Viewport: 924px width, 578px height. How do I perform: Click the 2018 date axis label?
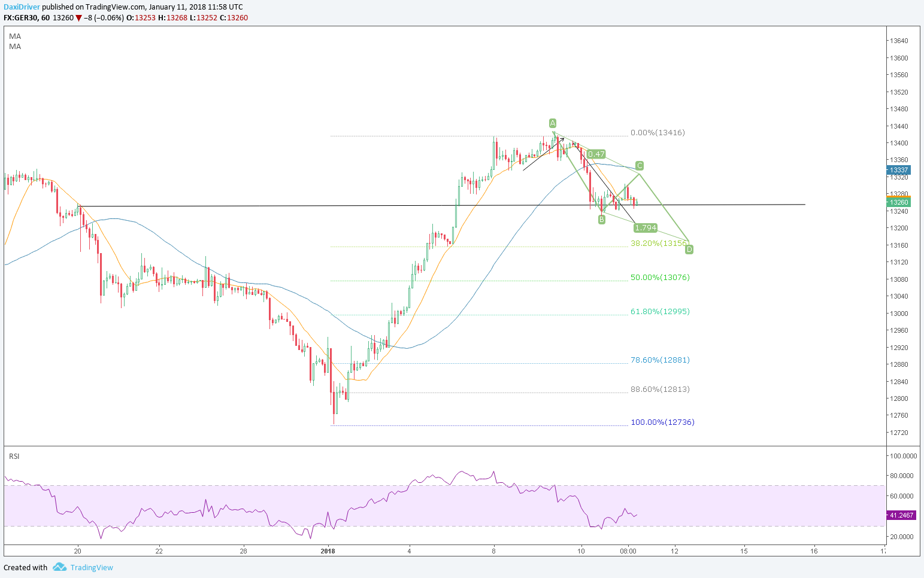click(x=328, y=551)
